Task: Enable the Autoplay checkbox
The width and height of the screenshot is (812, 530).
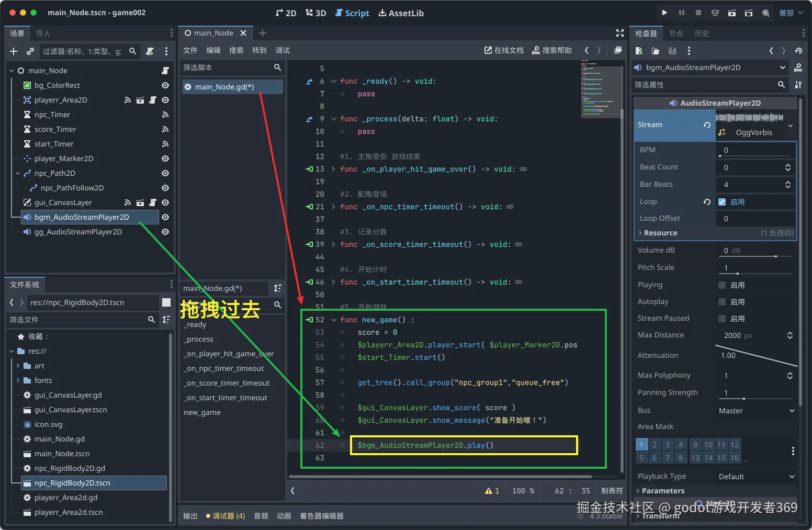Action: point(722,302)
